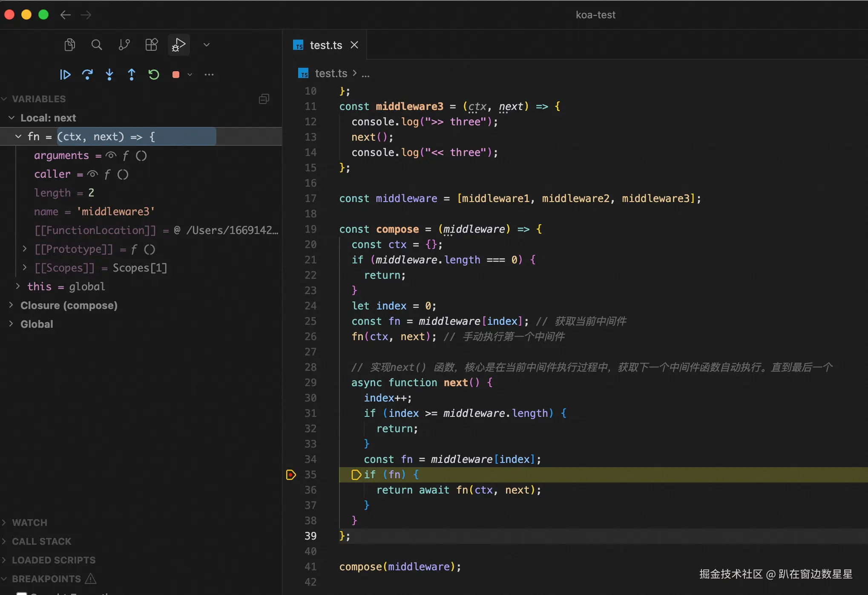Click the Step Into debug icon
Viewport: 868px width, 595px height.
click(109, 75)
